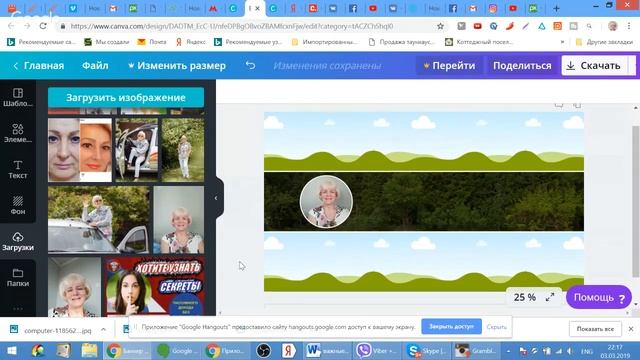Open the Импортированные bookmarks folder

click(324, 42)
